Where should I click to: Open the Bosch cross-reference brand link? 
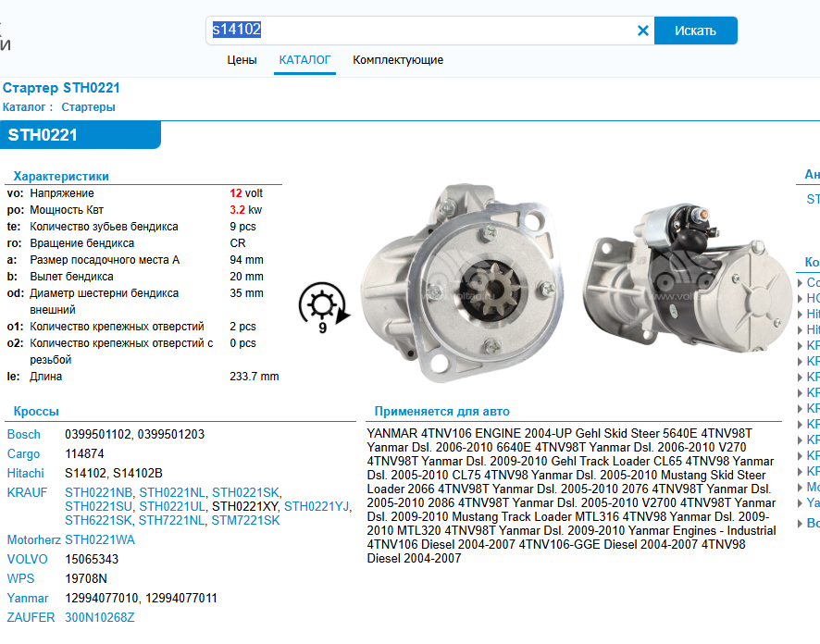[x=23, y=434]
